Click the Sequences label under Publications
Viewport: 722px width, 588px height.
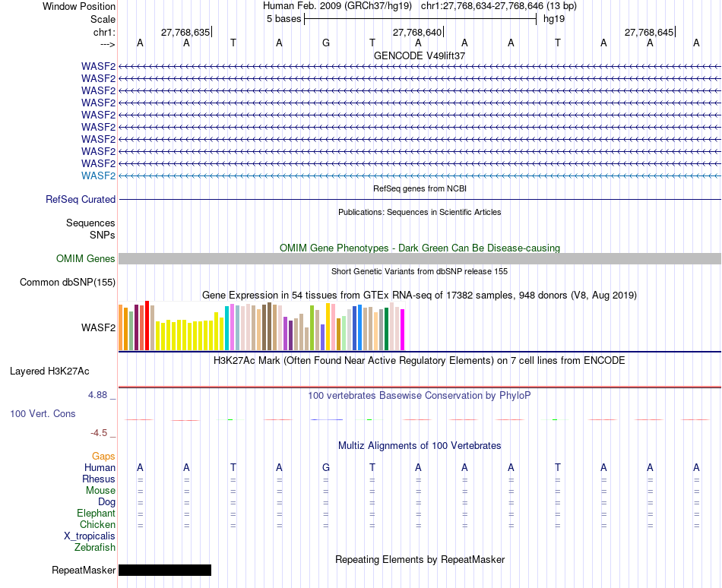[x=90, y=223]
